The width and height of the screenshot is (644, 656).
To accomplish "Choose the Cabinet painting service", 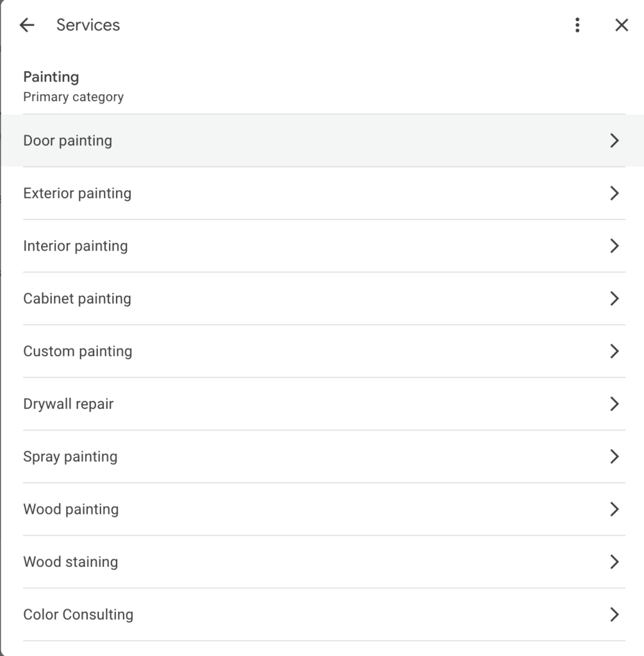I will coord(78,299).
